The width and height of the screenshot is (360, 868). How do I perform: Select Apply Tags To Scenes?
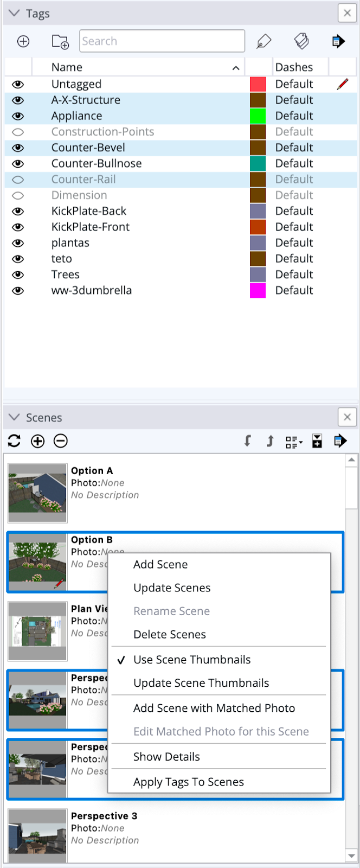tap(189, 782)
